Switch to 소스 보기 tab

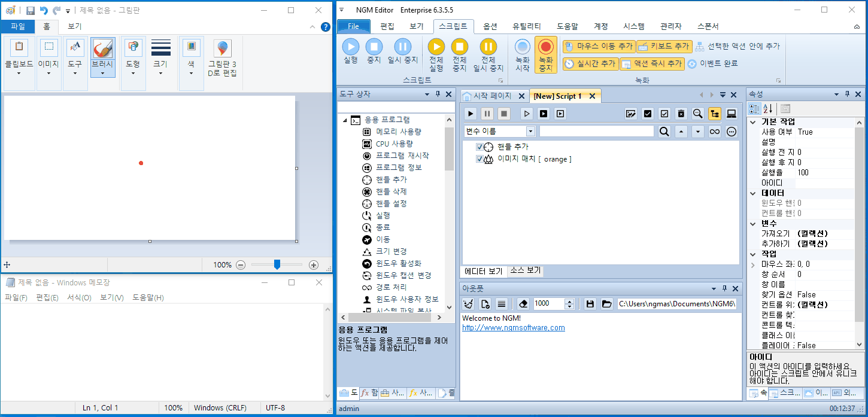[525, 270]
